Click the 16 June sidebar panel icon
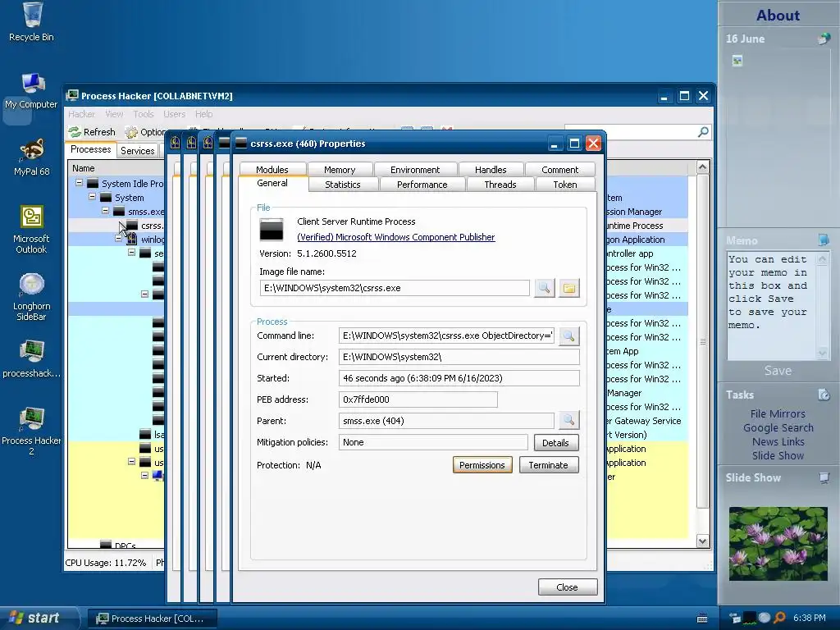Image resolution: width=840 pixels, height=630 pixels. [824, 39]
